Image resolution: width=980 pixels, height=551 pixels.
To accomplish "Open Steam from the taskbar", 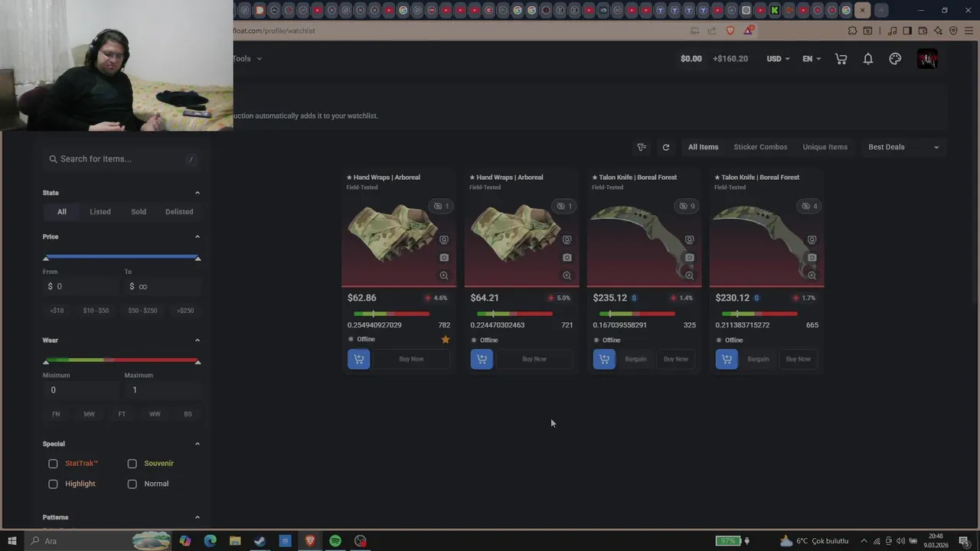I will (x=260, y=541).
